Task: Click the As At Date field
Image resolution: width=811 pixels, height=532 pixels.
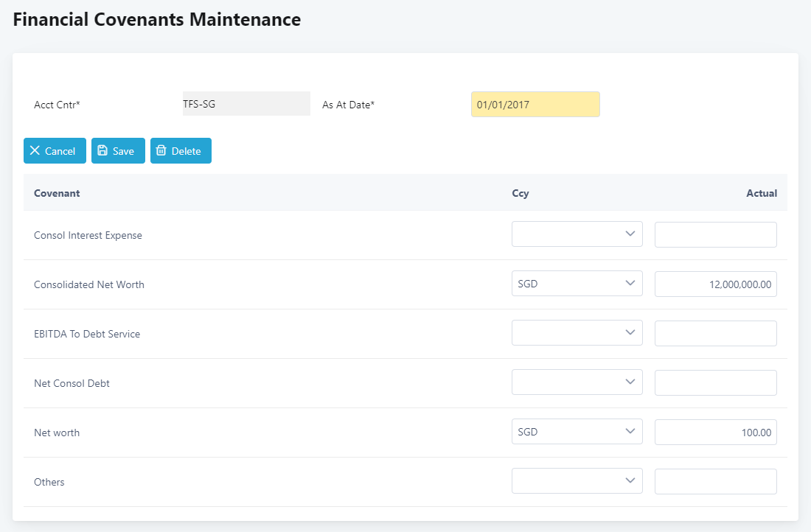Action: (x=535, y=105)
